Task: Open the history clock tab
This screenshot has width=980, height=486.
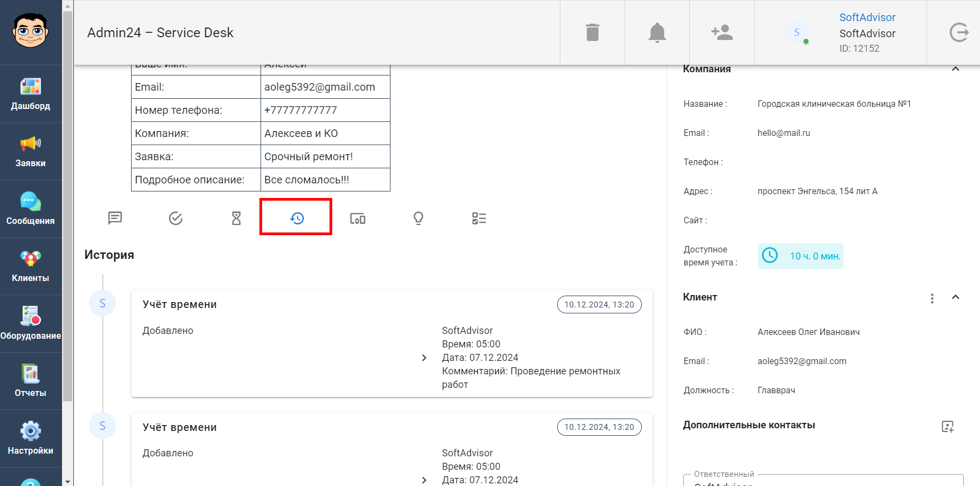Action: (x=297, y=218)
